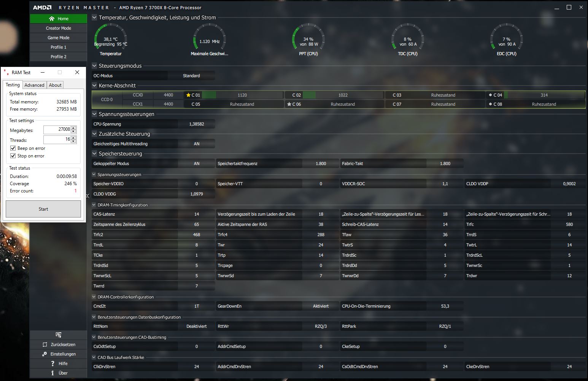Screen dimensions: 588x381
Task: Switch to Game Mode
Action: [x=59, y=38]
